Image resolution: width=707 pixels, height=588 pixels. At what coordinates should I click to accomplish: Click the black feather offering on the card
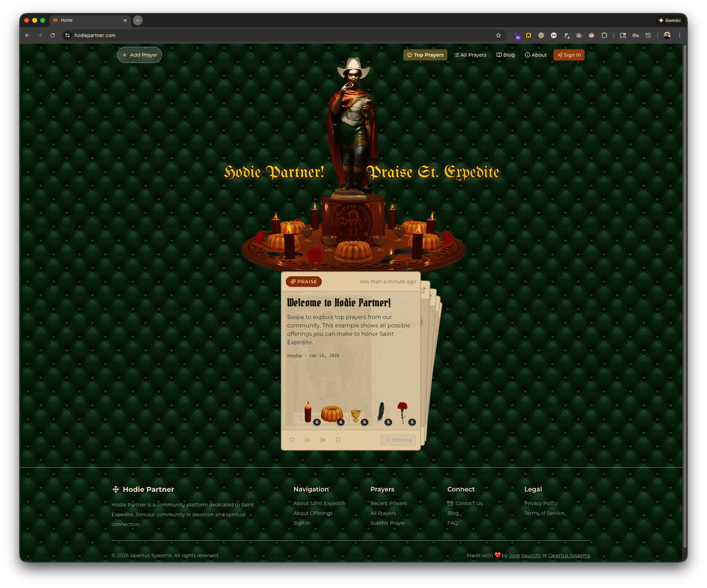pos(381,413)
